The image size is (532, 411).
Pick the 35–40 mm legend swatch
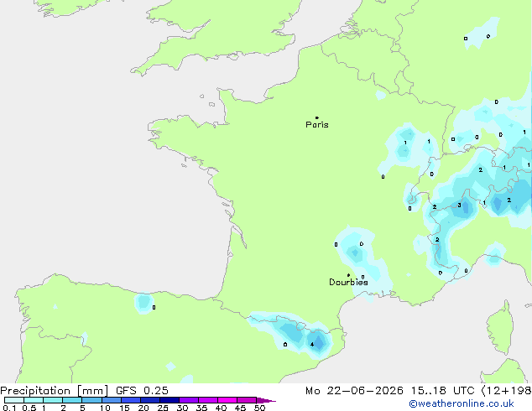(x=207, y=400)
